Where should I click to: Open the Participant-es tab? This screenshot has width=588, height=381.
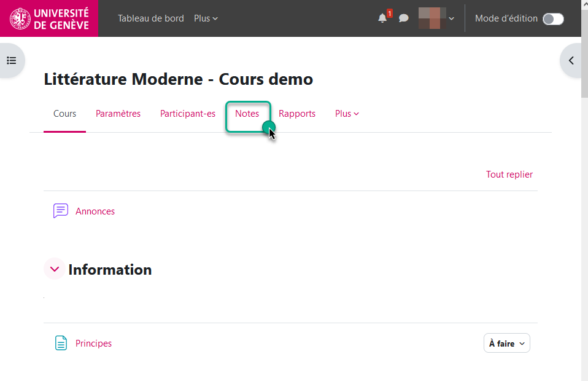coord(188,114)
